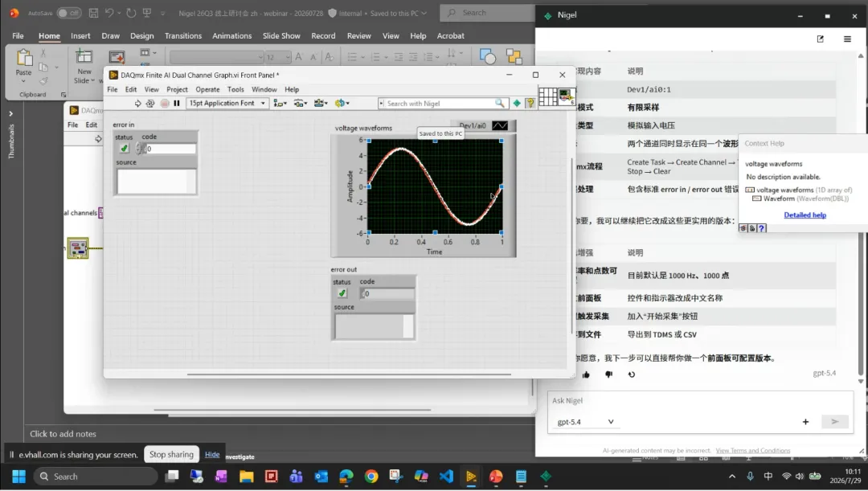Toggle the Context Help question mark button
The image size is (868, 491).
[530, 103]
